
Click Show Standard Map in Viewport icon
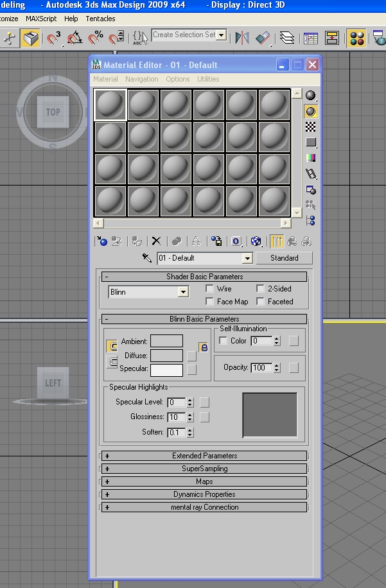(x=256, y=241)
